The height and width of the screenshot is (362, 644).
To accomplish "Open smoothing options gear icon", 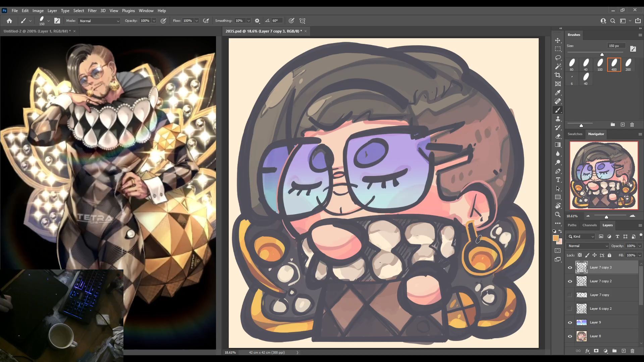I will 257,21.
